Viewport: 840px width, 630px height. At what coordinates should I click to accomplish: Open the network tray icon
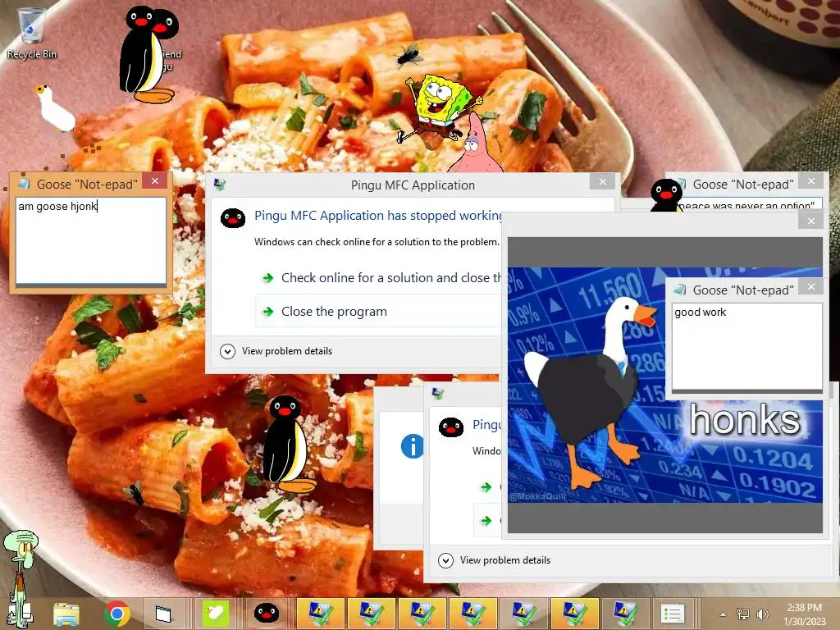(x=743, y=614)
